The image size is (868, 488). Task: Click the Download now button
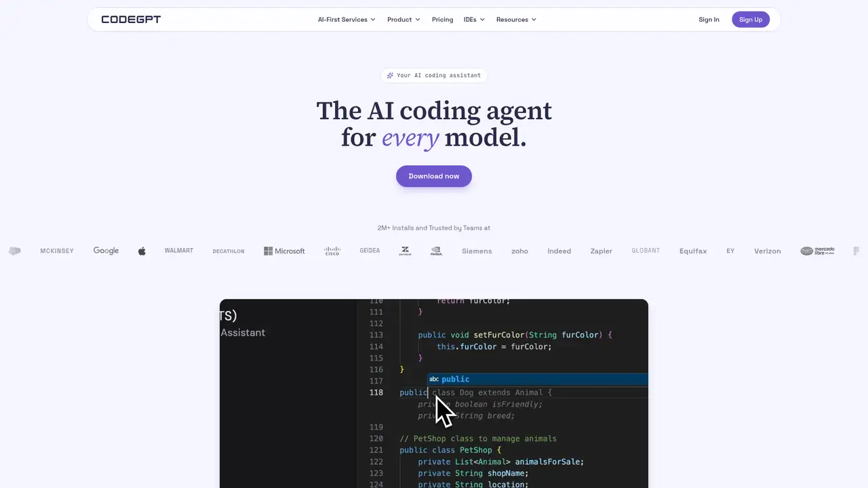(x=434, y=176)
